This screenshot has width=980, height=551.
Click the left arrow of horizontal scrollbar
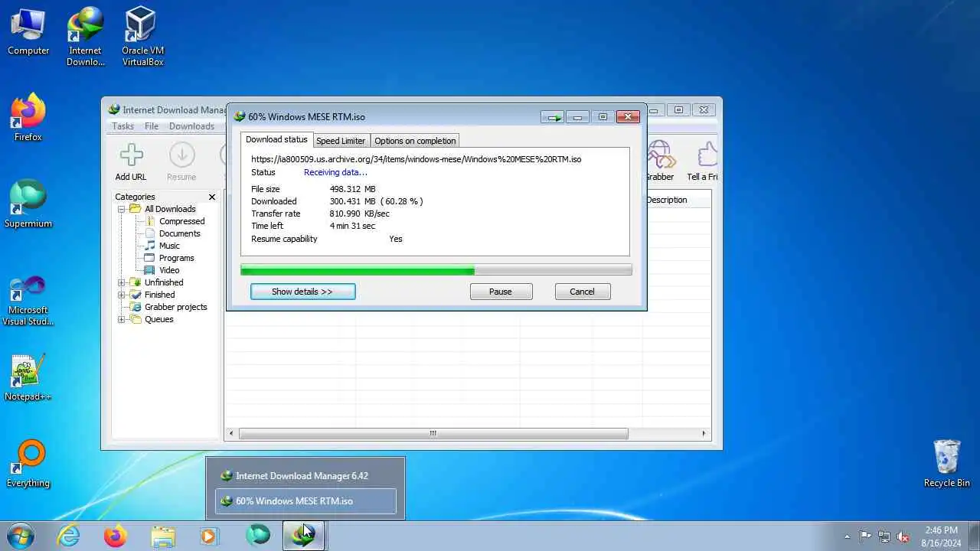(x=231, y=433)
